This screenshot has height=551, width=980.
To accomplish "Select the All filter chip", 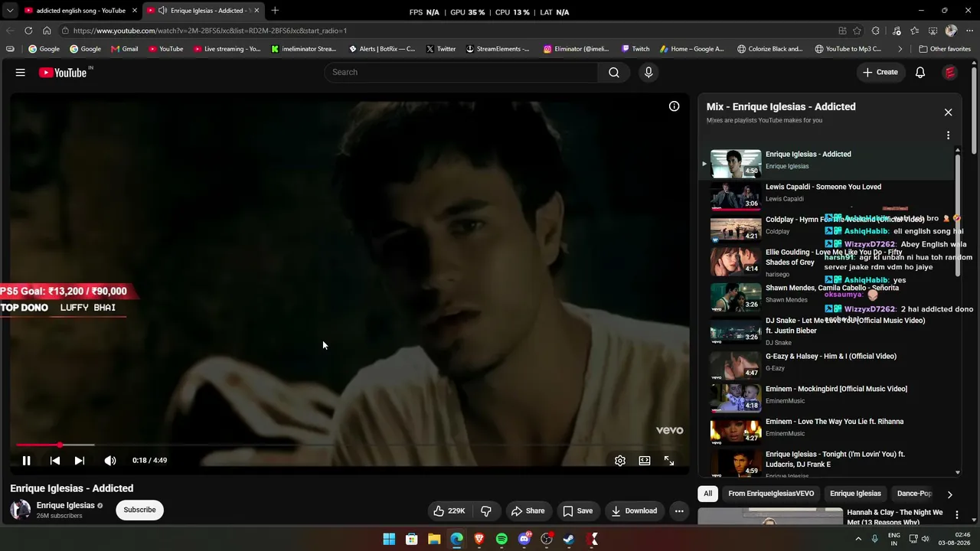I will click(x=707, y=494).
